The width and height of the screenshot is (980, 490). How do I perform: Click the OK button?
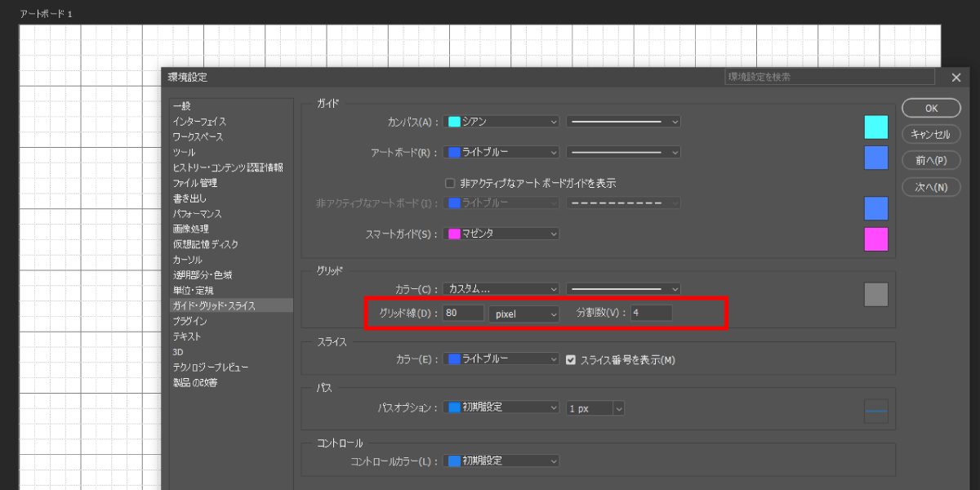[931, 108]
